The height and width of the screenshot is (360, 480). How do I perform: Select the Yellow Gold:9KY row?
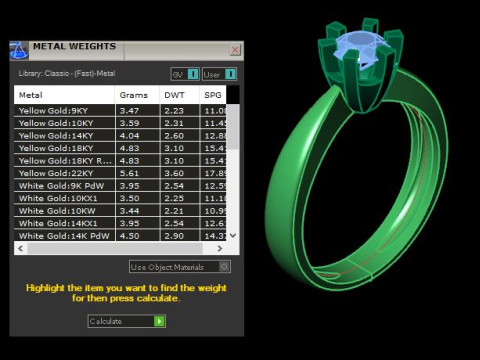[x=120, y=111]
